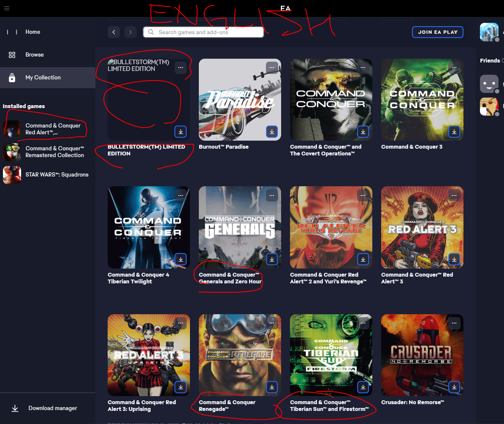504x424 pixels.
Task: Download Burnout Paradise via its download icon
Action: (272, 132)
